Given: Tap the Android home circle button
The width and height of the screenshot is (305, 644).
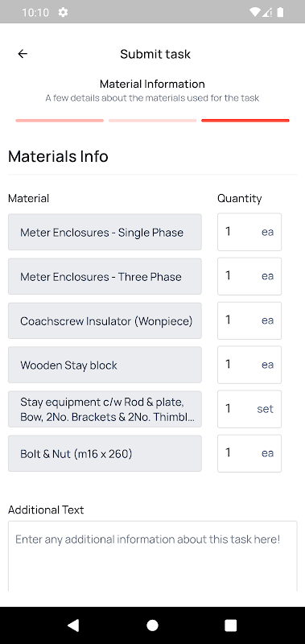Looking at the screenshot, I should [152, 625].
